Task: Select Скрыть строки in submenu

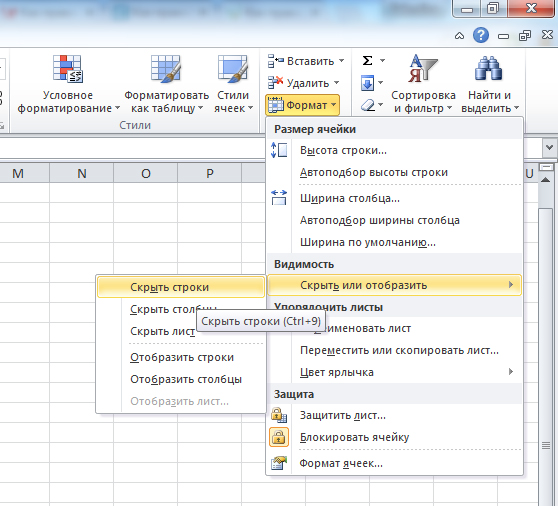Action: 181,287
